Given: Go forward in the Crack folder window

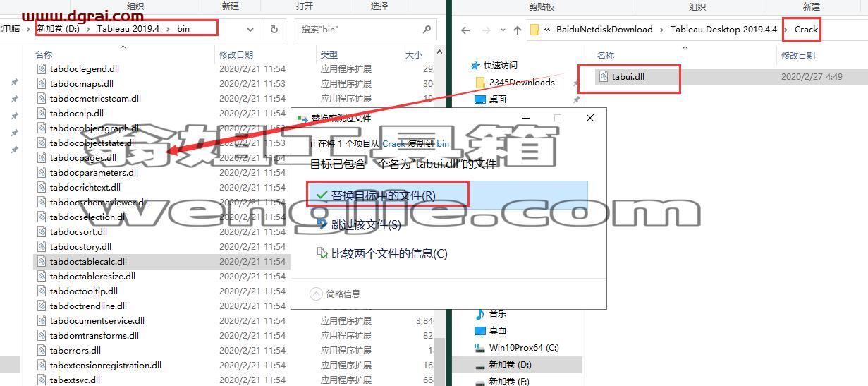Looking at the screenshot, I should coord(485,30).
